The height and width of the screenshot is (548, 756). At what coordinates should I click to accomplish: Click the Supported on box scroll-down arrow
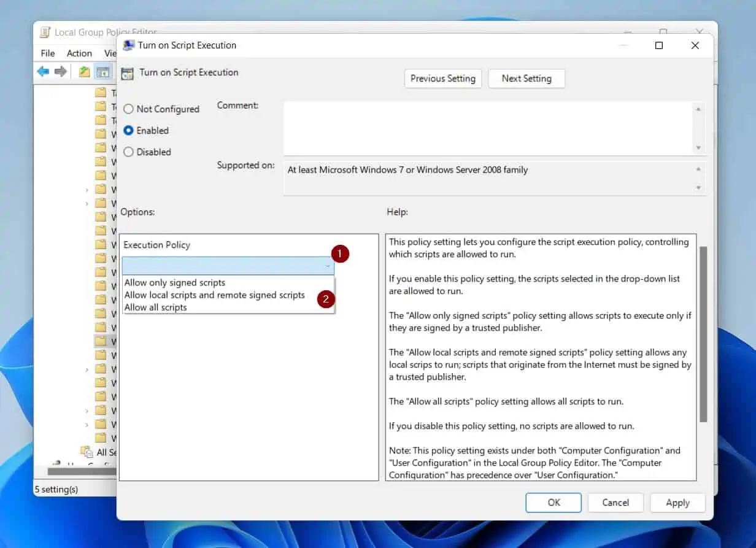698,188
